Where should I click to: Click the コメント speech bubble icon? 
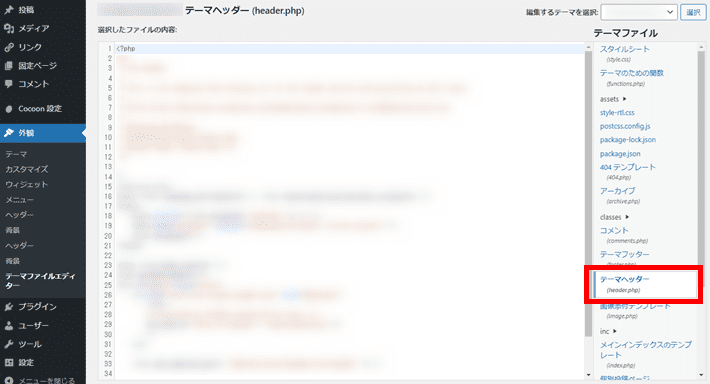9,84
